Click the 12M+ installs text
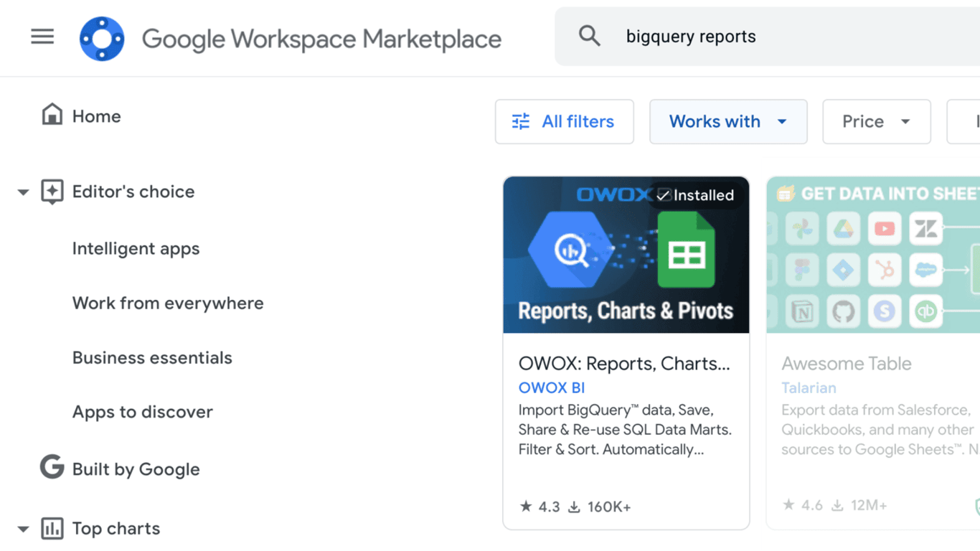980x551 pixels. [869, 506]
